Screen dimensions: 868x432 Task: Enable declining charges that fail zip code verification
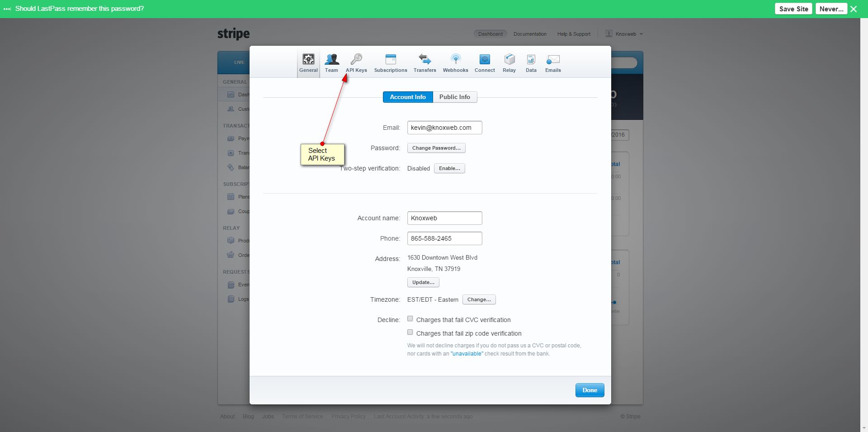[x=410, y=332]
